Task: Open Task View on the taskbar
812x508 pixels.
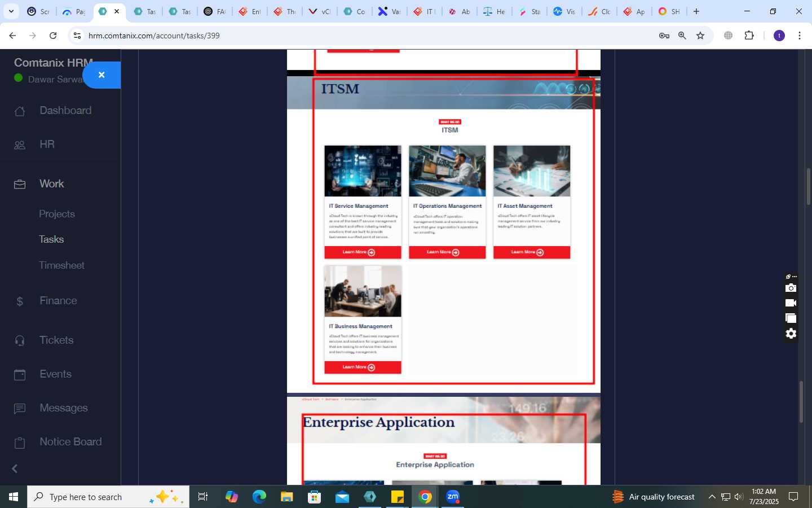Action: click(203, 497)
